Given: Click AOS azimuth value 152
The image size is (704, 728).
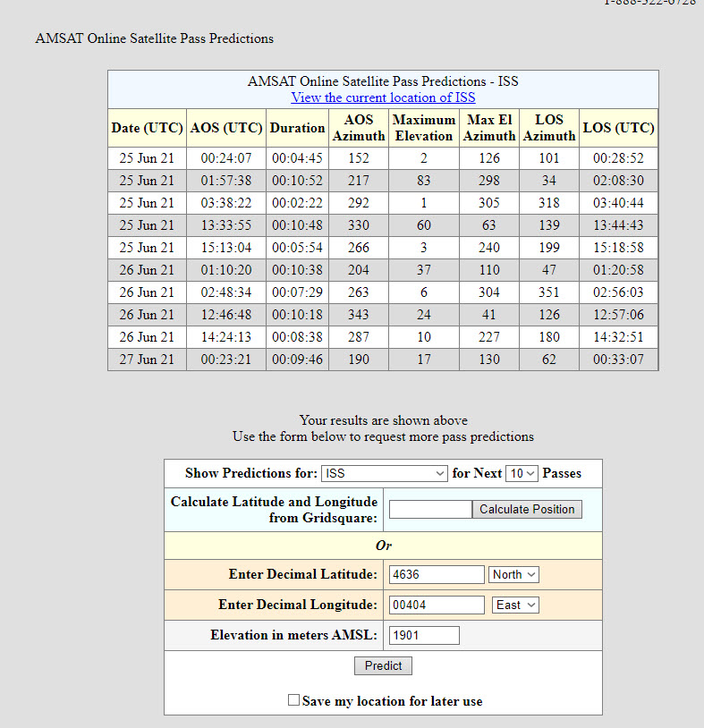Looking at the screenshot, I should (359, 158).
